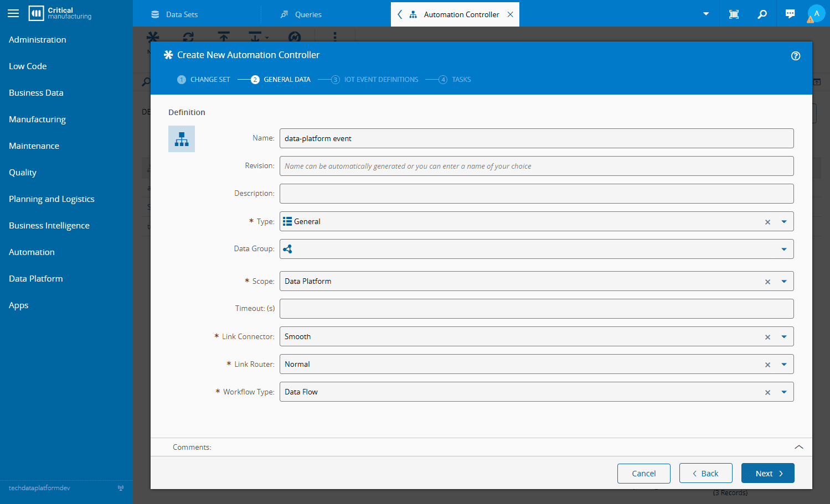Open the help question mark icon

796,56
